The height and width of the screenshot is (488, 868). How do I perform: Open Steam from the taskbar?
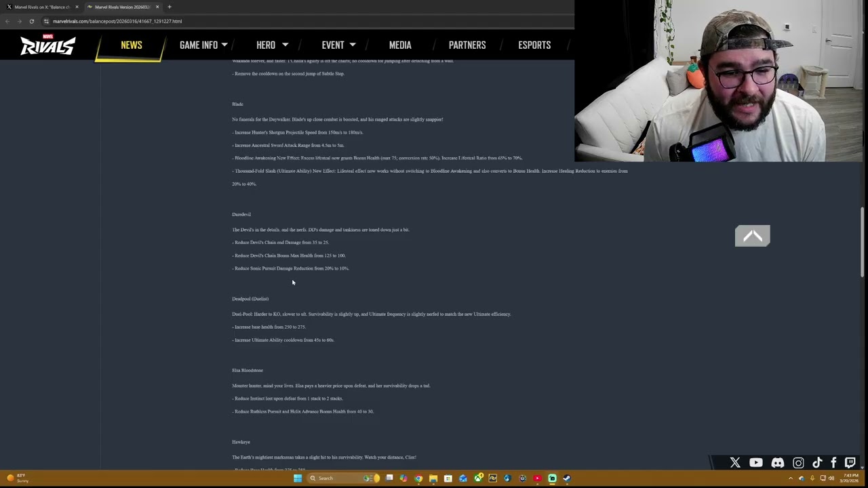[568, 479]
